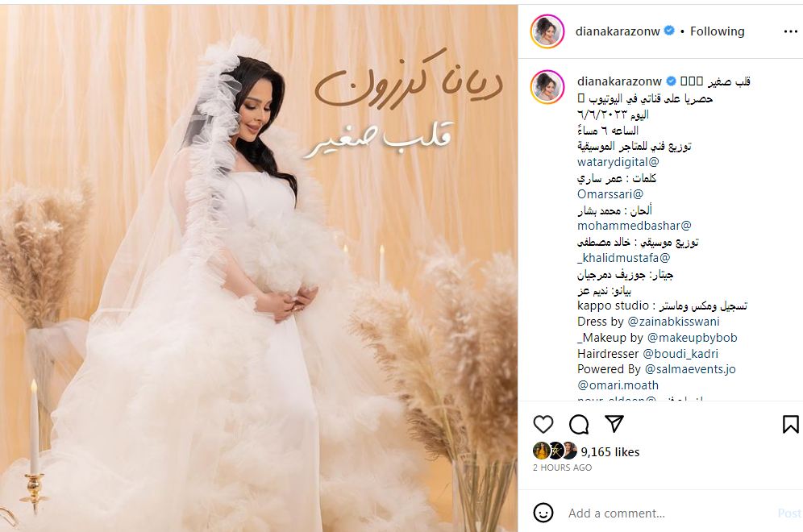Toggle the Following button
Viewport: 803px width, 532px height.
[717, 31]
